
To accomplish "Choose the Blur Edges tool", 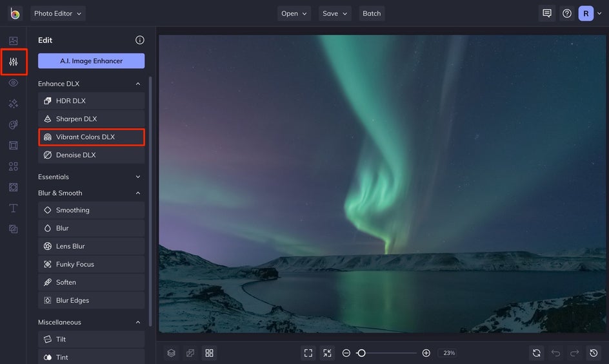I will point(91,300).
